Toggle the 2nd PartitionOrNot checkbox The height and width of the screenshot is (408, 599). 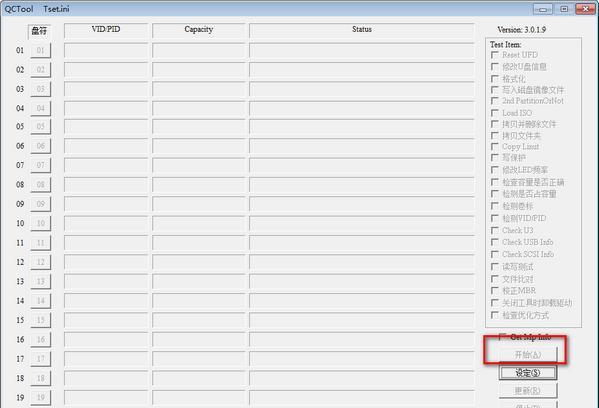(x=495, y=101)
